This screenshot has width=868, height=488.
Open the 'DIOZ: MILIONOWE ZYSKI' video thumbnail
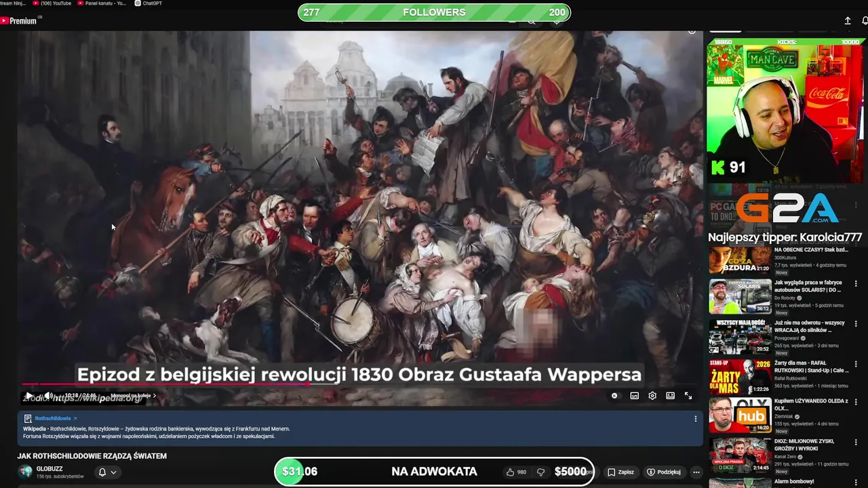pyautogui.click(x=740, y=455)
